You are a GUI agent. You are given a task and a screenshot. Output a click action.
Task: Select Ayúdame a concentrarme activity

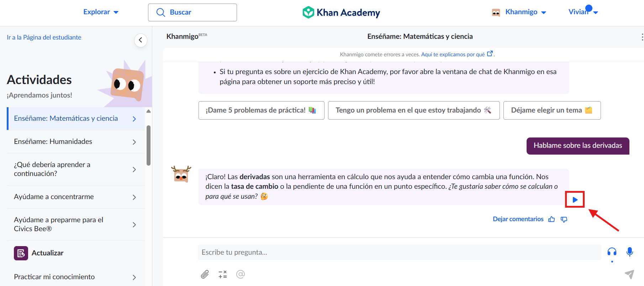[75, 197]
